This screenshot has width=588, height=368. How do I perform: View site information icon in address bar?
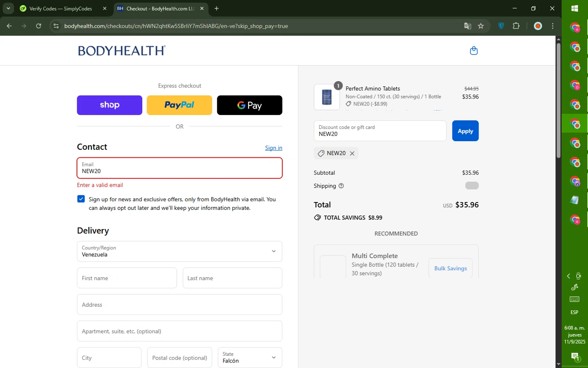click(56, 26)
